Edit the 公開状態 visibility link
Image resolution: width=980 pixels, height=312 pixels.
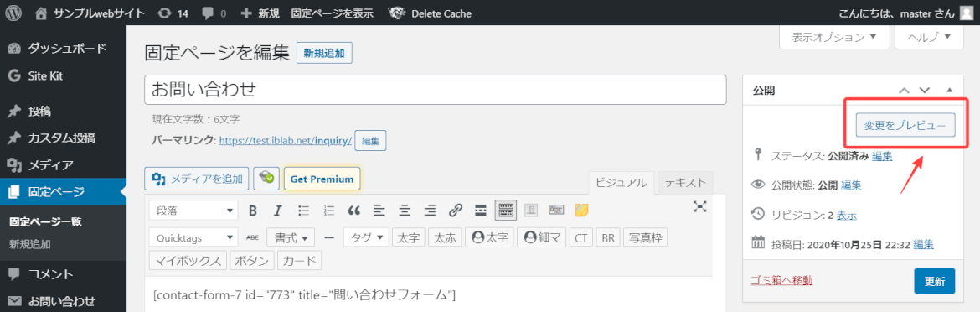[x=851, y=185]
